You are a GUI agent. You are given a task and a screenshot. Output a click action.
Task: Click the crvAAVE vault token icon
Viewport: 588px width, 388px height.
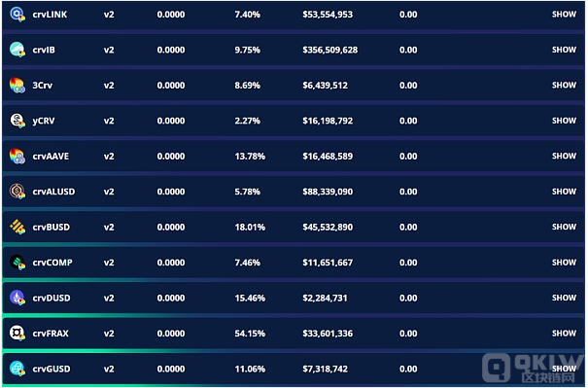point(17,157)
